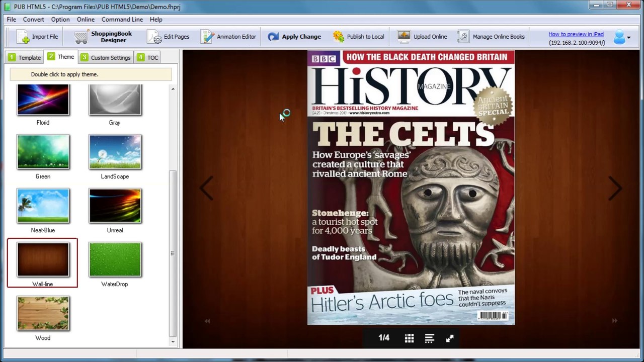Screen dimensions: 644x362
Task: Open Manage Online Books
Action: [491, 37]
